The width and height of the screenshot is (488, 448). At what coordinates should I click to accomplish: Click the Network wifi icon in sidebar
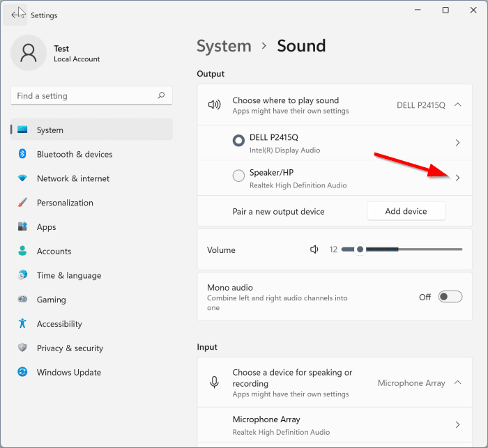[22, 178]
